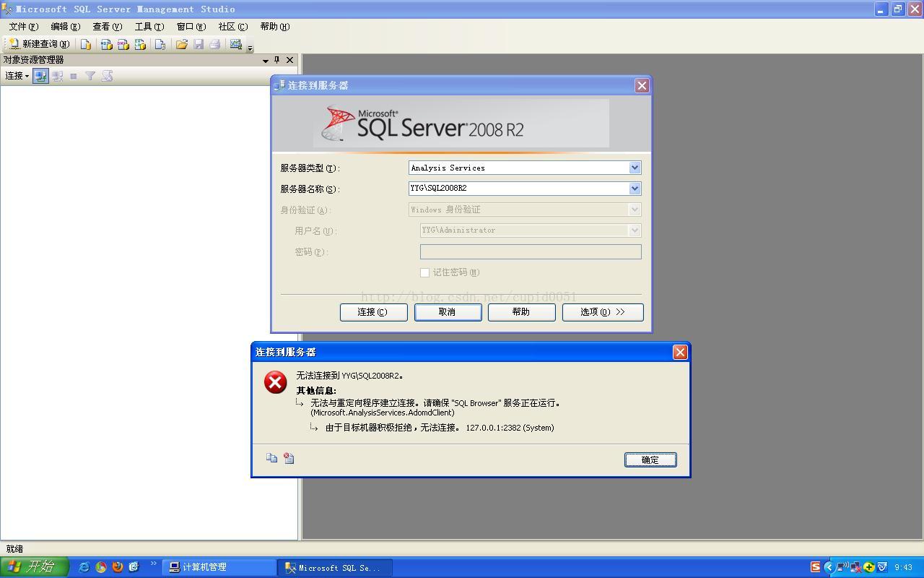Expand the quick launch overflow chevron
The height and width of the screenshot is (578, 924).
pyautogui.click(x=153, y=564)
